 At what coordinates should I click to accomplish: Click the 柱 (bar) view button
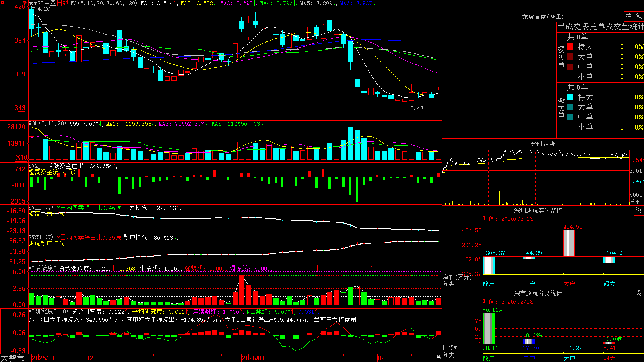(629, 16)
